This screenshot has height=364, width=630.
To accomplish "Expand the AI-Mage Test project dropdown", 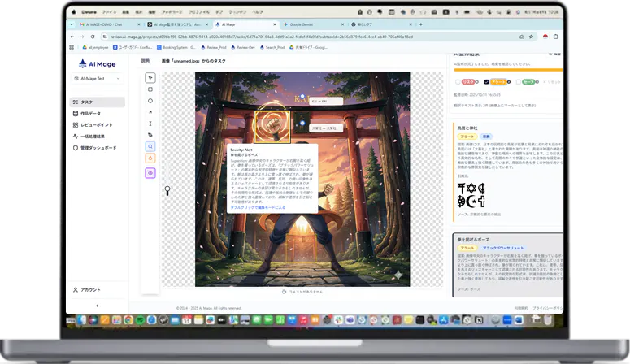I will point(98,78).
